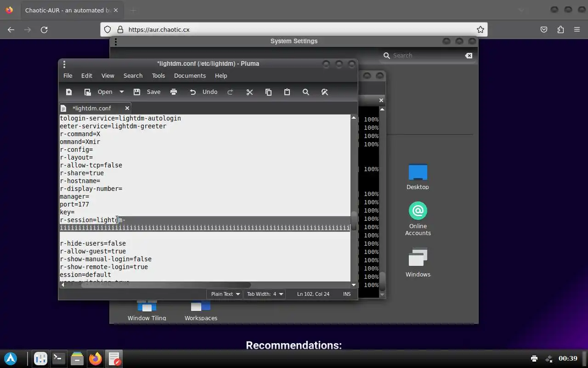
Task: Go back in Firefox
Action: coord(11,29)
